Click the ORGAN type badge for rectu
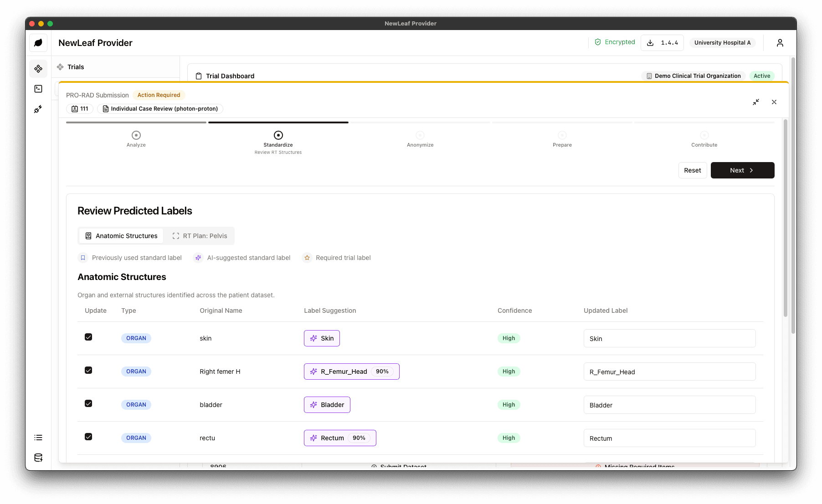Screen dimensions: 822x504 136,438
